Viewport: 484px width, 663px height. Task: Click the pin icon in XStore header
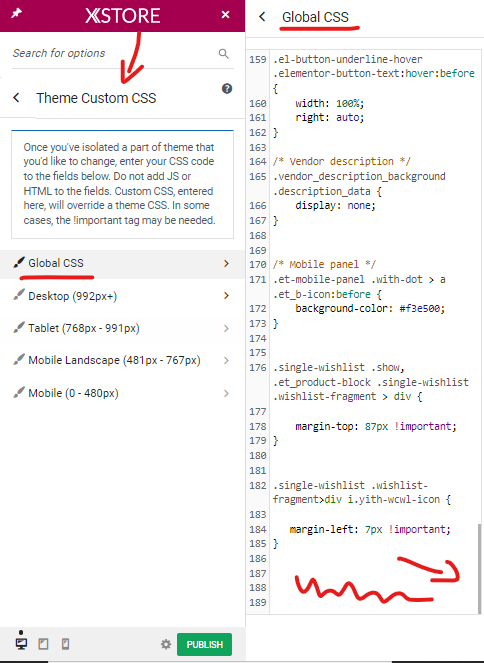coord(16,13)
